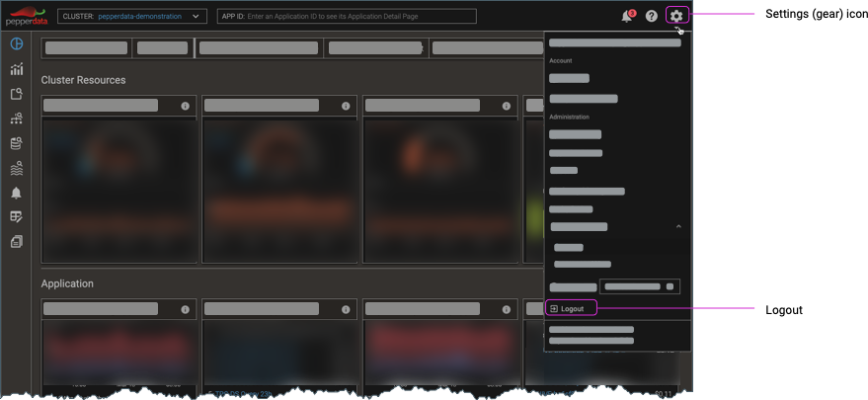868x400 pixels.
Task: Click the Pepperdata logo
Action: [27, 16]
